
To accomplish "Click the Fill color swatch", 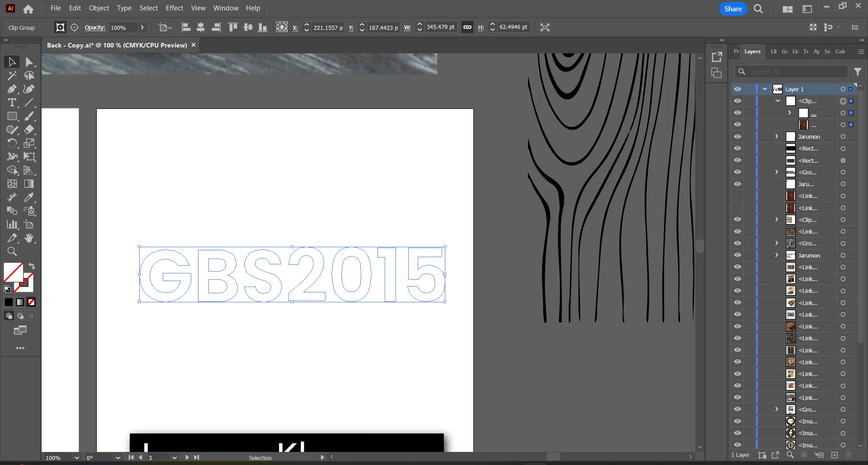I will click(13, 272).
